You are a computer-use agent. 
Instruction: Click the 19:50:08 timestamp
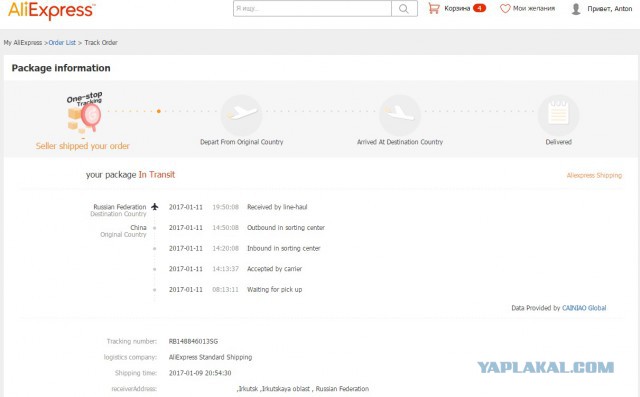tap(225, 207)
